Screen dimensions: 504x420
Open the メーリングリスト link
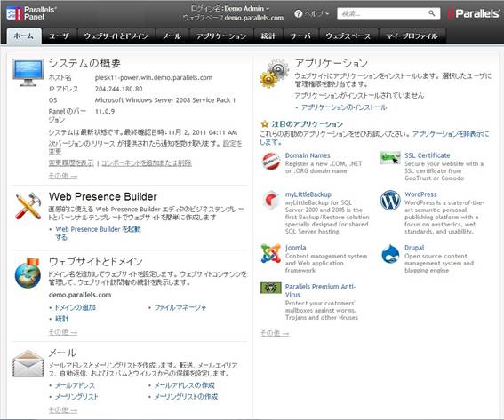point(76,397)
